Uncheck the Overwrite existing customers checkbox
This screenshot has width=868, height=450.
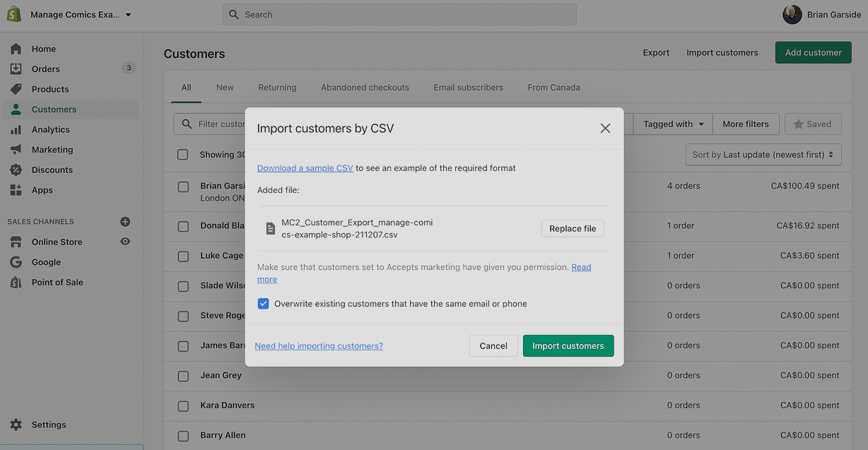click(263, 304)
